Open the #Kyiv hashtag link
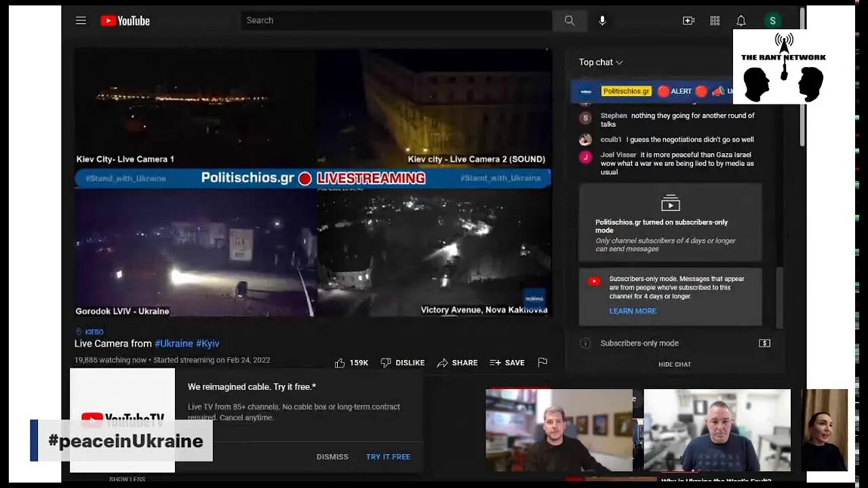The width and height of the screenshot is (868, 488). coord(208,344)
